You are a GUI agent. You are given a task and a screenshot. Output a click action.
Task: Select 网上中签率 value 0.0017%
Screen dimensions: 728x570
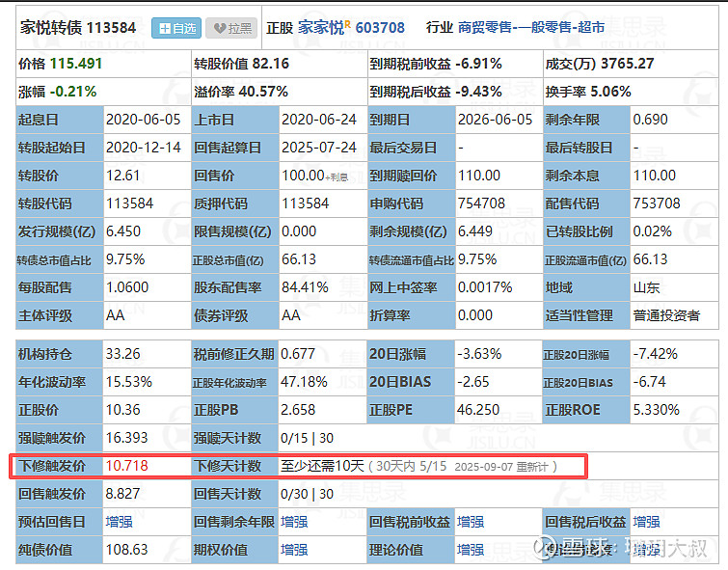485,287
